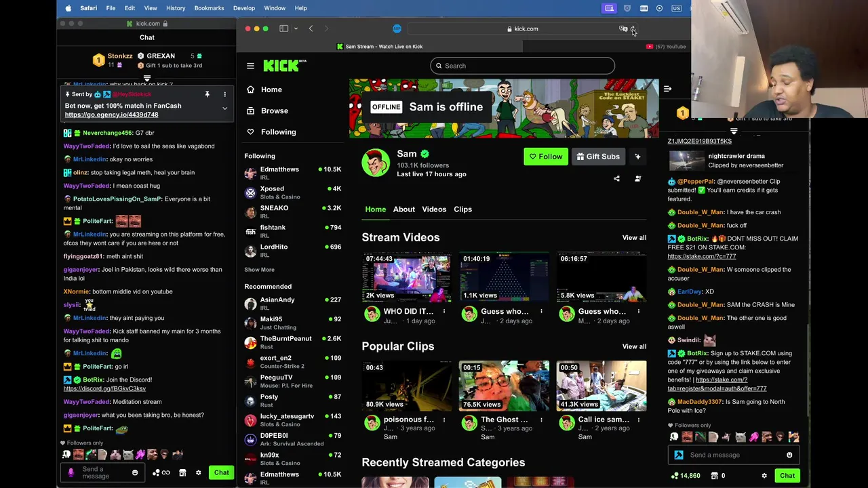868x488 pixels.
Task: Click the screen recording menu bar icon
Action: coord(609,8)
